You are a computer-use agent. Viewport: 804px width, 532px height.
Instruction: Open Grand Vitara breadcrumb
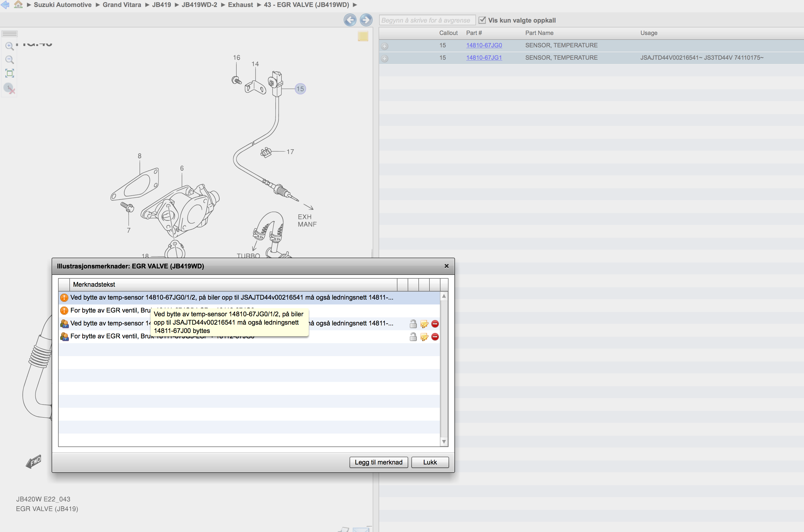(122, 5)
